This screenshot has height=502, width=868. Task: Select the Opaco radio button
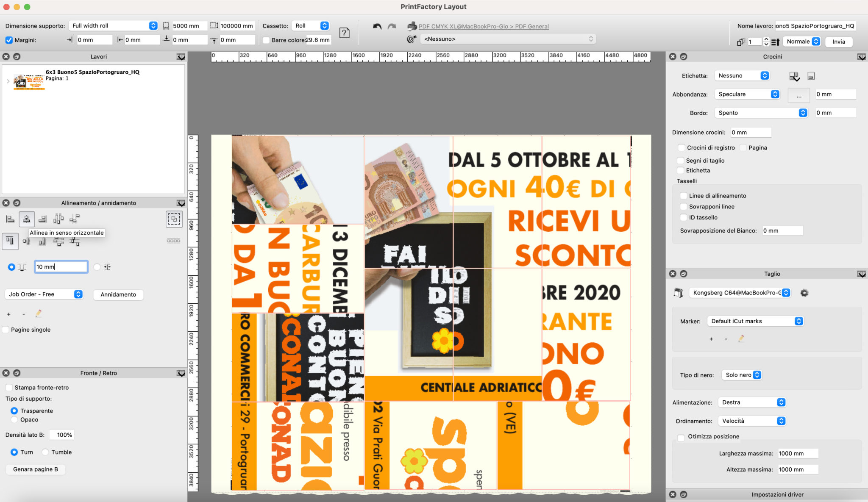pos(14,419)
